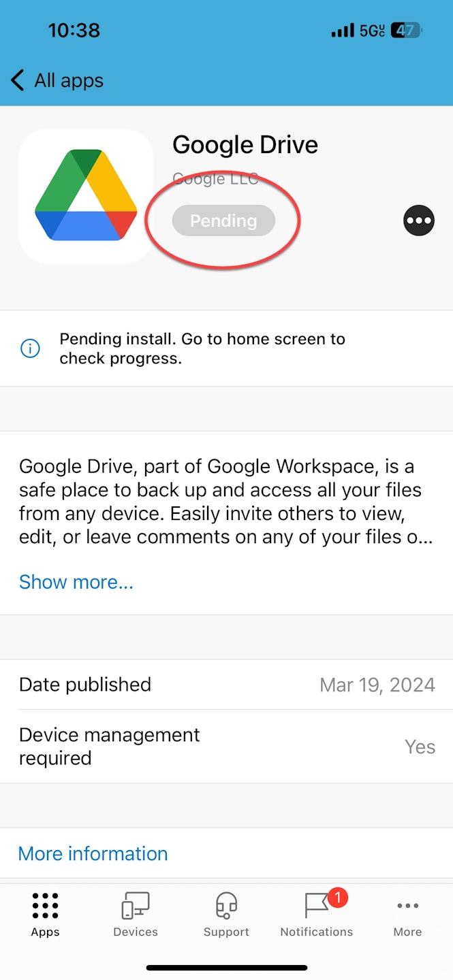Tap the red notification badge
Screen dimensions: 453x980
pos(337,898)
